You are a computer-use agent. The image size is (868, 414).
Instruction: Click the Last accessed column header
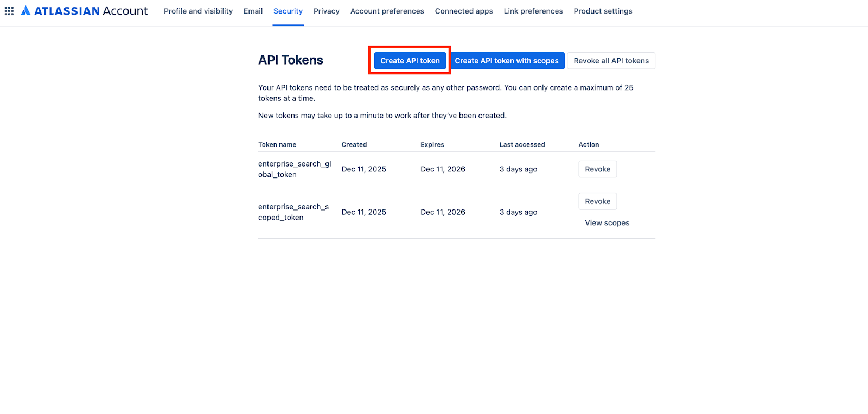tap(522, 144)
